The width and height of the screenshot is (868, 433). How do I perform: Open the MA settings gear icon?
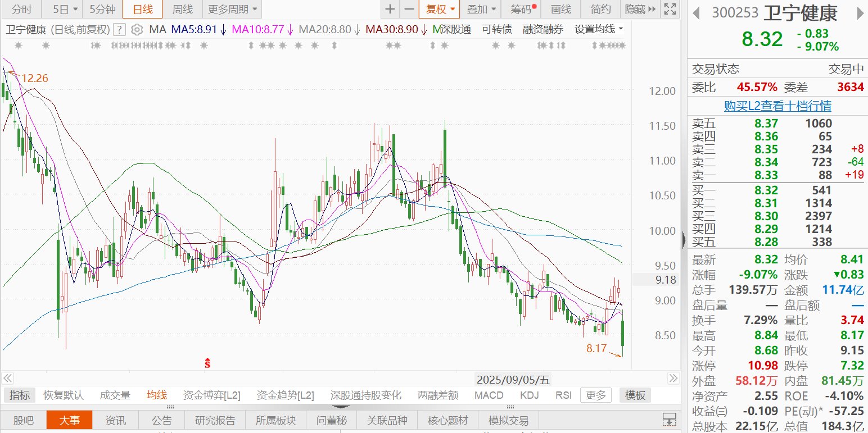(137, 30)
